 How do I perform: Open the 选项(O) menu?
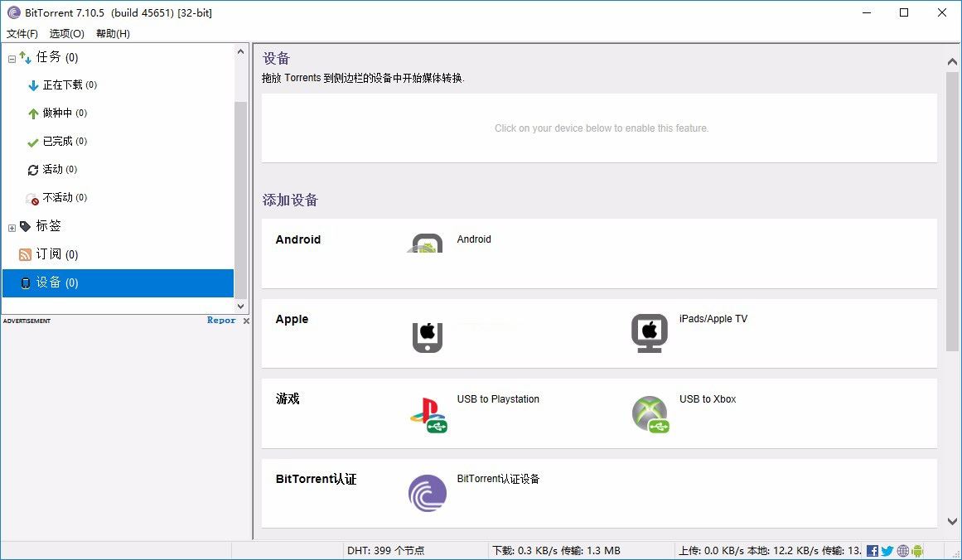[67, 34]
